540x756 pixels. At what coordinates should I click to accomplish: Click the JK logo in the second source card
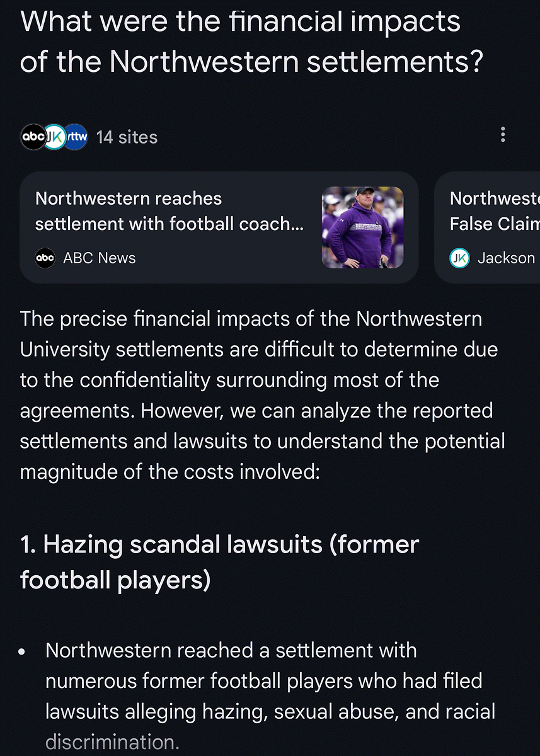[x=459, y=258]
